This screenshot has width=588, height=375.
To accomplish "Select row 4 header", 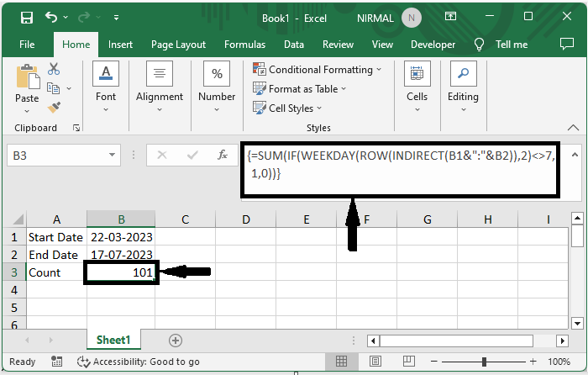I will coord(14,290).
